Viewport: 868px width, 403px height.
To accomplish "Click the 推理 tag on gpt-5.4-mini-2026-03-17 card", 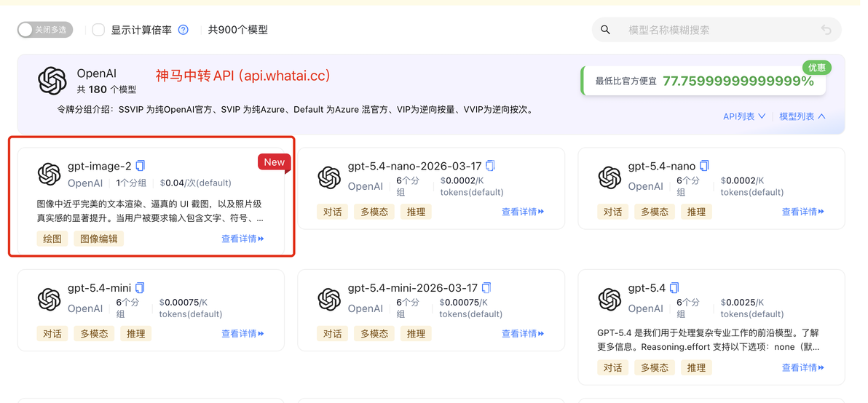I will (416, 334).
